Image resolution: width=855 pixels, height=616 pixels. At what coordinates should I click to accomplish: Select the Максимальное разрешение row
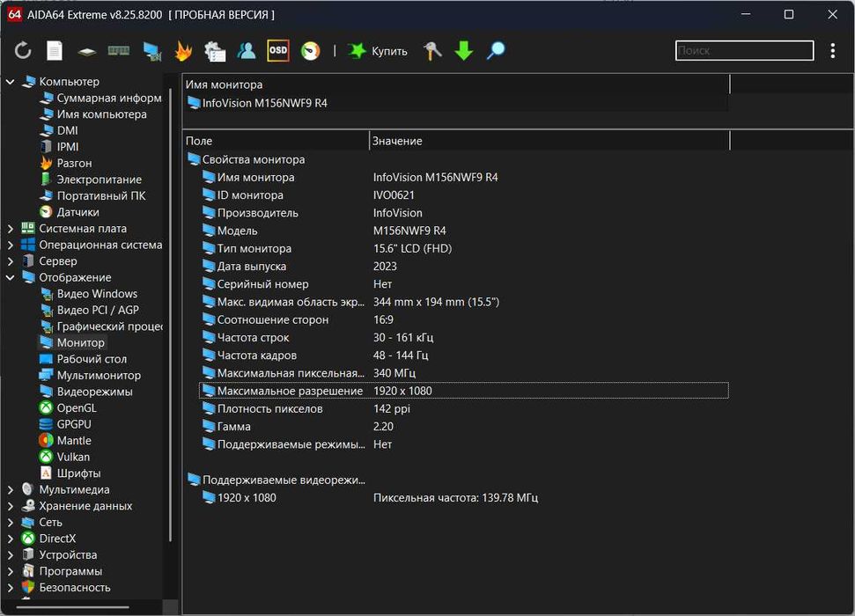pos(464,391)
